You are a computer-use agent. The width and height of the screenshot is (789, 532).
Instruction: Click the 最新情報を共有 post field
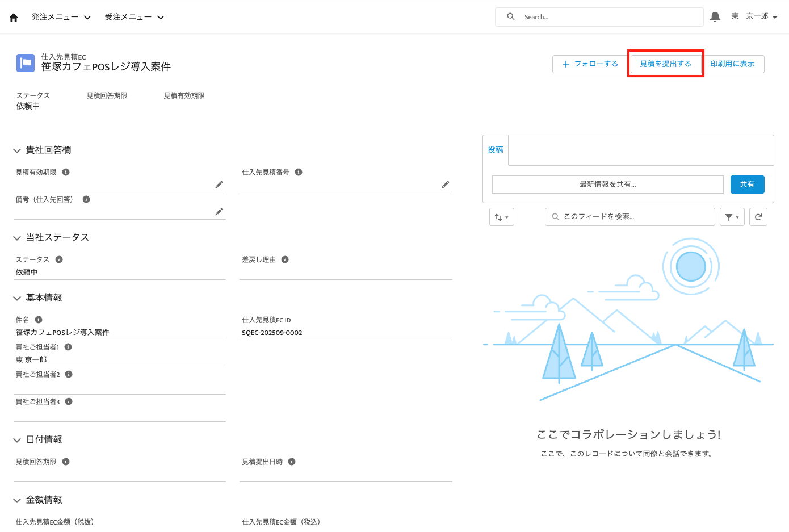(608, 185)
